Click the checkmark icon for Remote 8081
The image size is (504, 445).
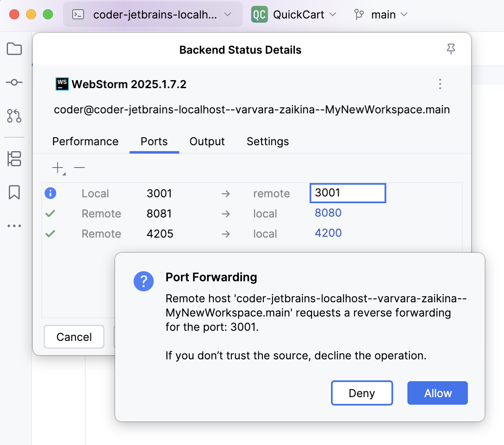pos(50,213)
